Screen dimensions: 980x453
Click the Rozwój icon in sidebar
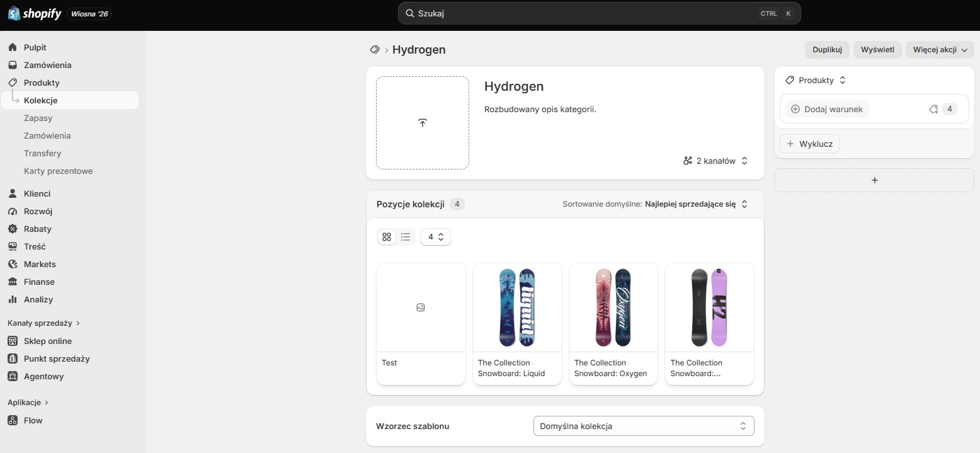click(x=13, y=211)
